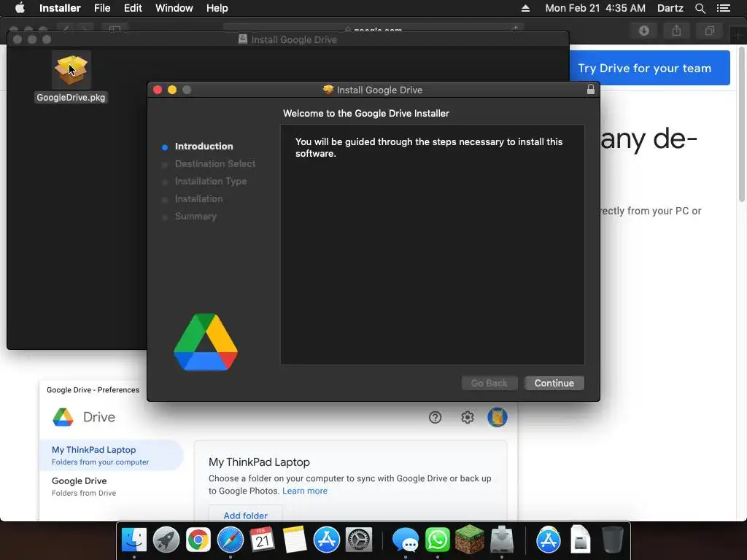
Task: Click Try Drive for your team button
Action: tap(650, 68)
